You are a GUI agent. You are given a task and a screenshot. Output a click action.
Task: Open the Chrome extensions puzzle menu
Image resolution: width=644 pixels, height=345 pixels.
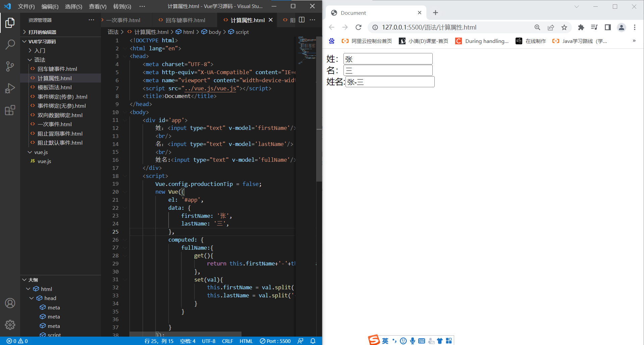pyautogui.click(x=581, y=27)
